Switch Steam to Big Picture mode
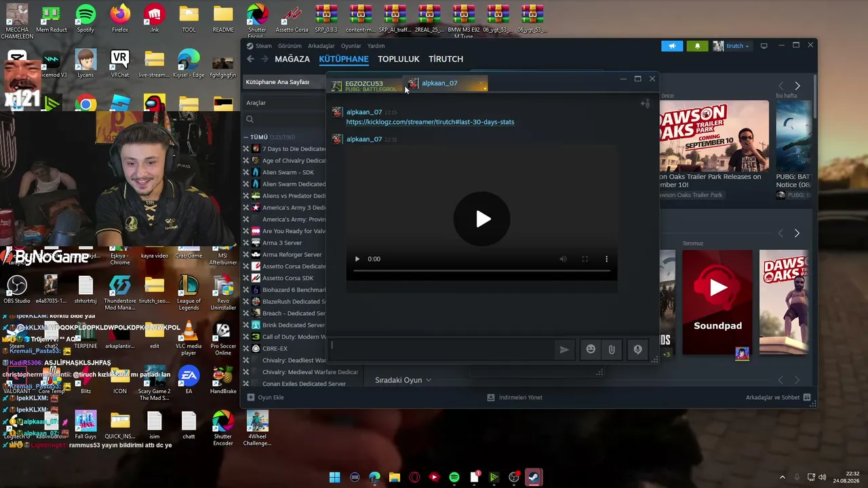This screenshot has height=488, width=868. (764, 46)
